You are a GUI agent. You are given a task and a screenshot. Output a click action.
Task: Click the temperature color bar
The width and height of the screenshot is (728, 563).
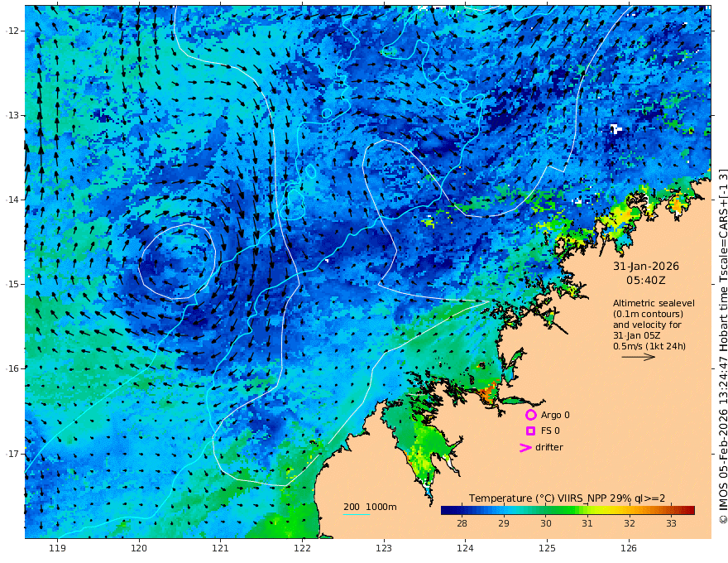(568, 510)
